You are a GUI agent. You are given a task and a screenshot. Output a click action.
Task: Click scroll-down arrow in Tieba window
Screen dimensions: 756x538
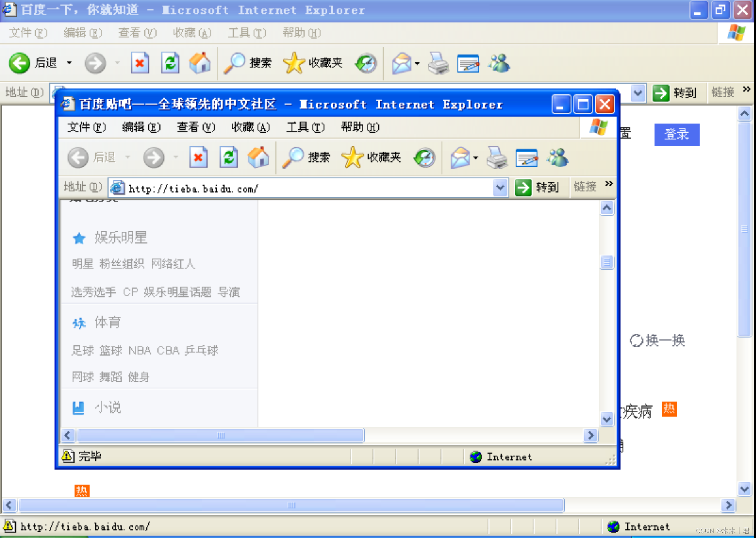point(607,419)
